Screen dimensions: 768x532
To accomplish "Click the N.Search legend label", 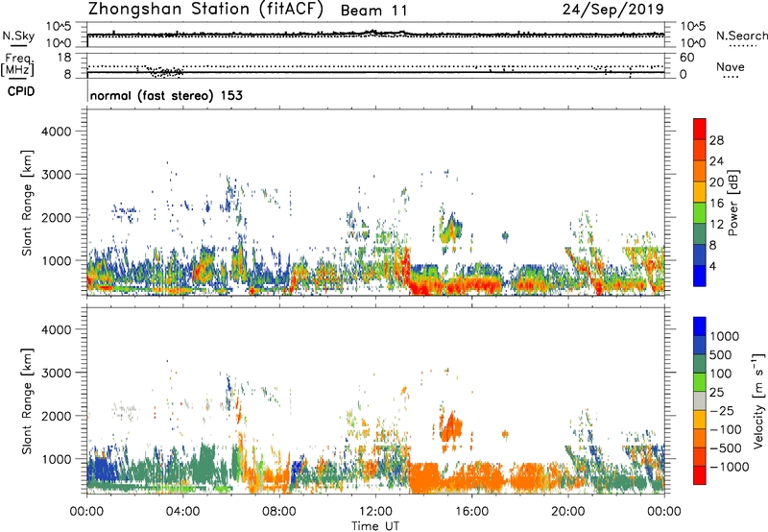I will pos(741,36).
